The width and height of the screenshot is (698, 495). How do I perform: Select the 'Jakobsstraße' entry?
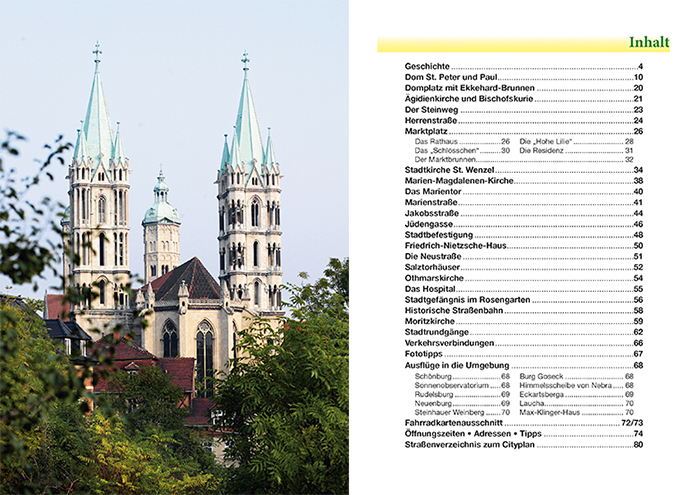(x=524, y=213)
